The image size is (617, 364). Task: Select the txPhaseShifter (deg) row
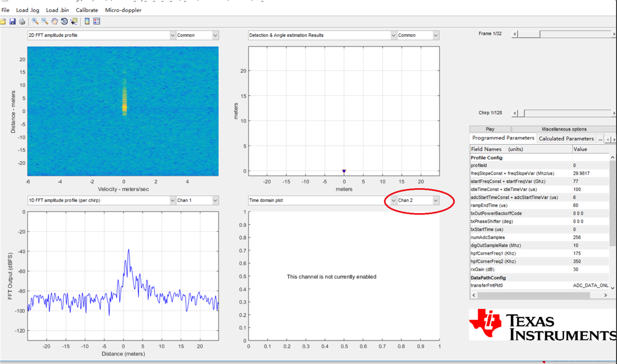tap(540, 221)
